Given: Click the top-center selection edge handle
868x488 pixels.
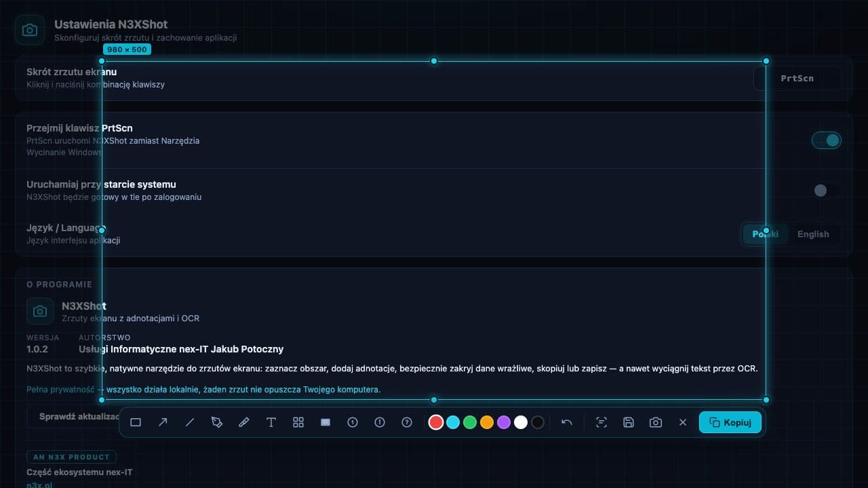Looking at the screenshot, I should 434,61.
